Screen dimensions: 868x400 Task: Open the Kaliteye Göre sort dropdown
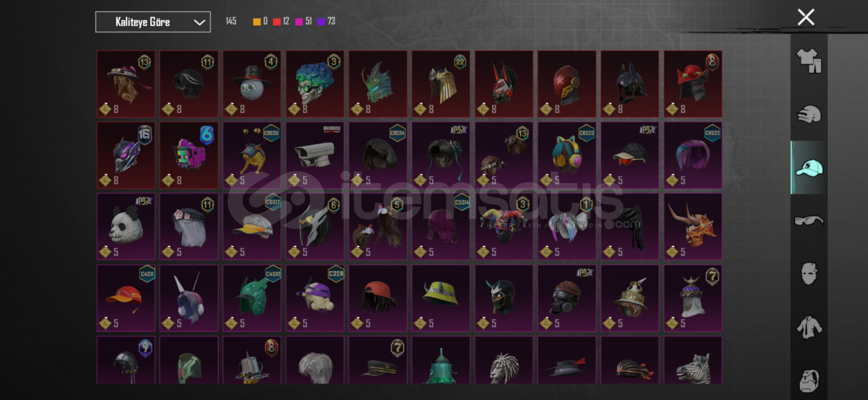153,22
